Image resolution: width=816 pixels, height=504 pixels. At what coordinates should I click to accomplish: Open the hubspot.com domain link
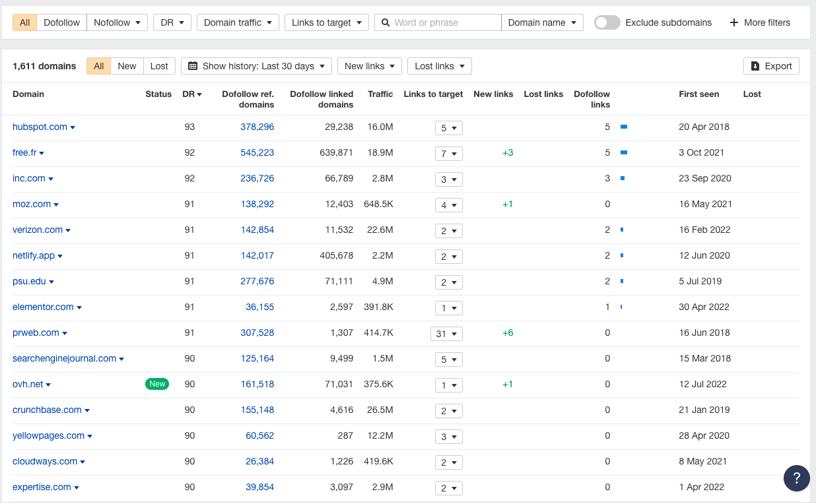(40, 127)
